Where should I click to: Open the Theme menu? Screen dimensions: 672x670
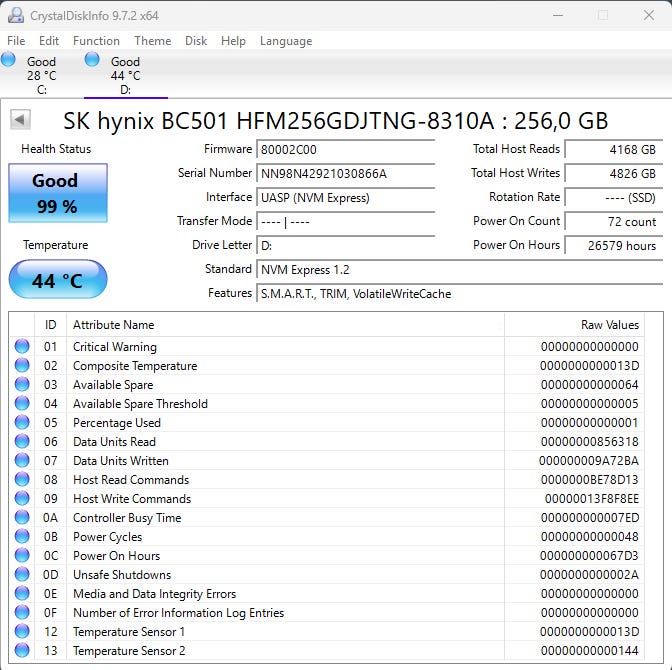pyautogui.click(x=152, y=41)
